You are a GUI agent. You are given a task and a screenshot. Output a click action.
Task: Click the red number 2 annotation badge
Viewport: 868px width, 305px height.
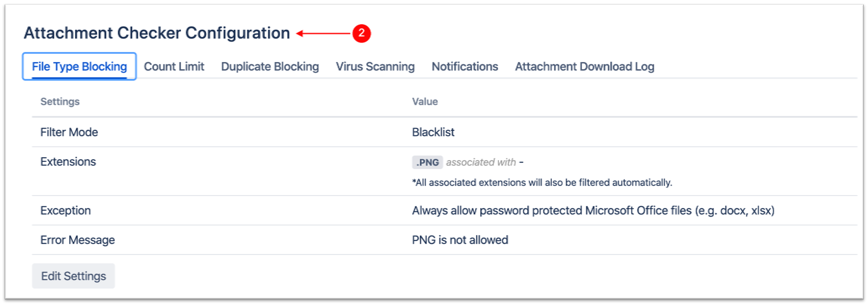click(x=361, y=33)
